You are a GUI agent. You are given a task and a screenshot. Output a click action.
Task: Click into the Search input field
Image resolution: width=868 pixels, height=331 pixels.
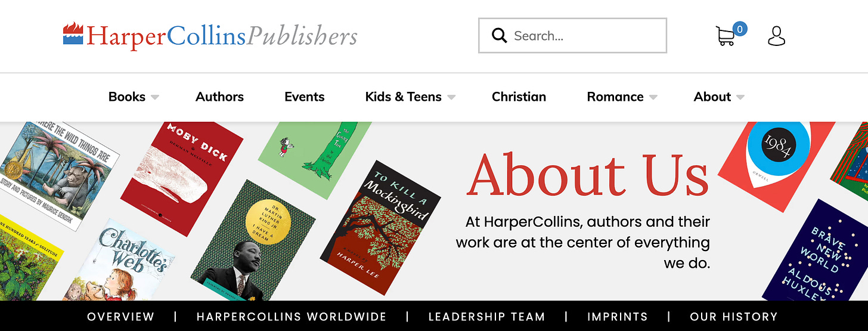pos(572,36)
